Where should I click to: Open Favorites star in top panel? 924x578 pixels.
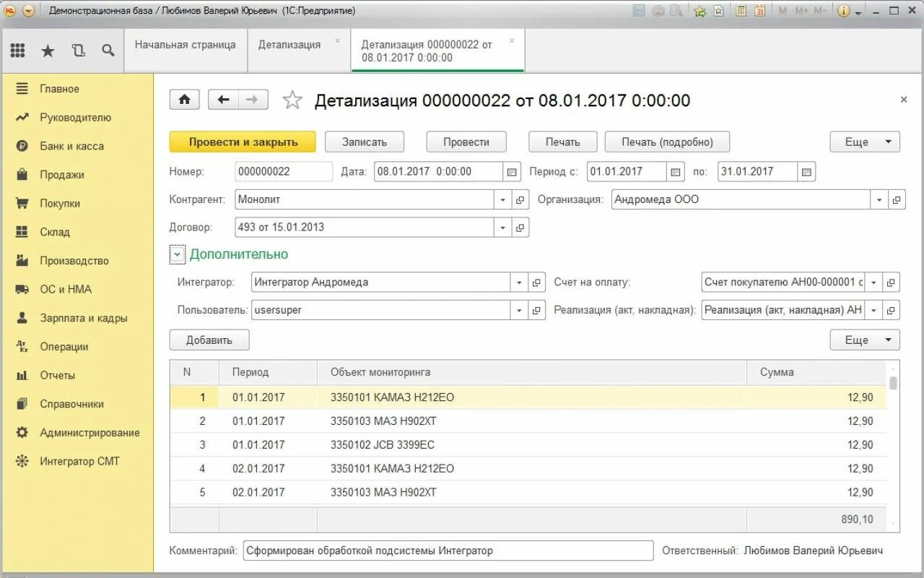[x=48, y=51]
